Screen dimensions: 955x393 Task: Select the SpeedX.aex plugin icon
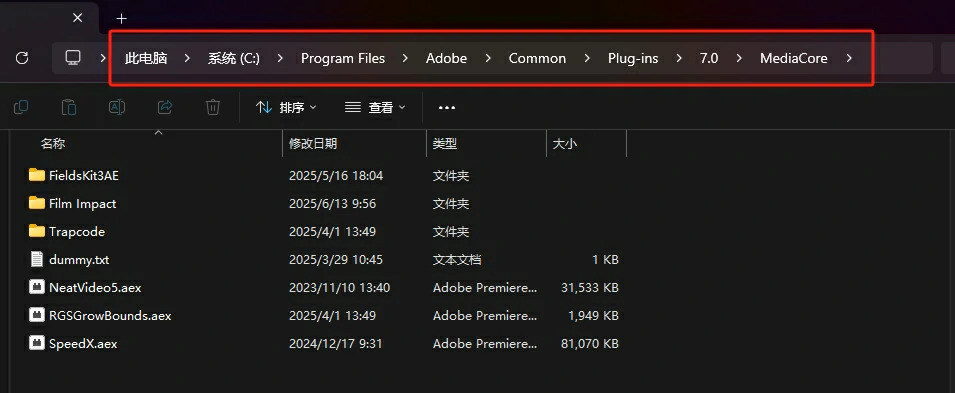point(37,343)
